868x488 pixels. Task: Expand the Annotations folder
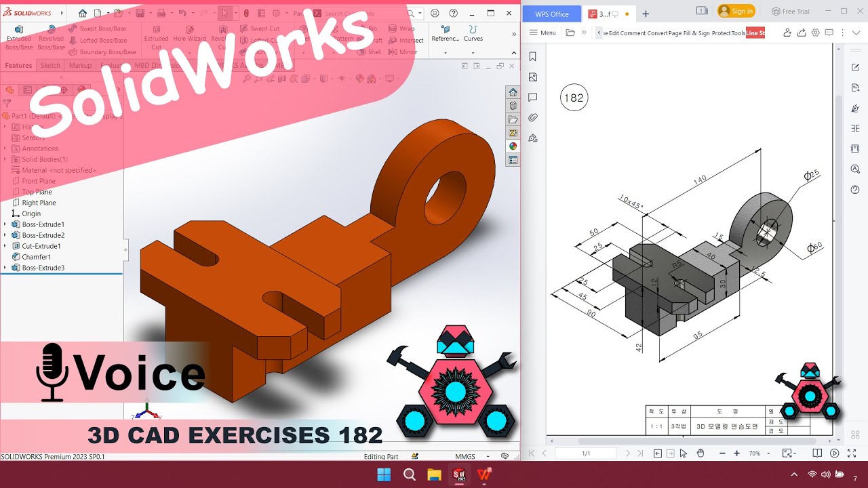(x=5, y=148)
